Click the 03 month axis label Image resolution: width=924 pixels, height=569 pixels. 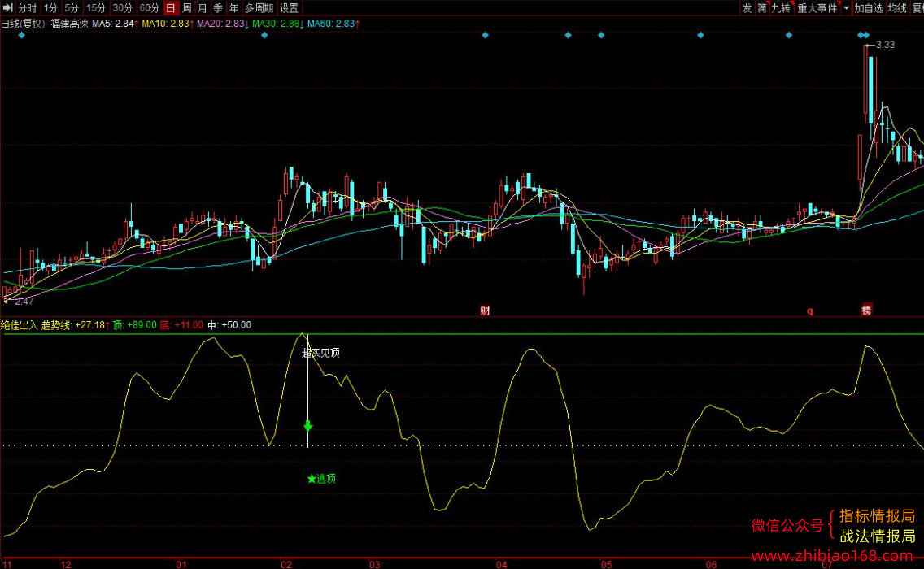pos(374,564)
